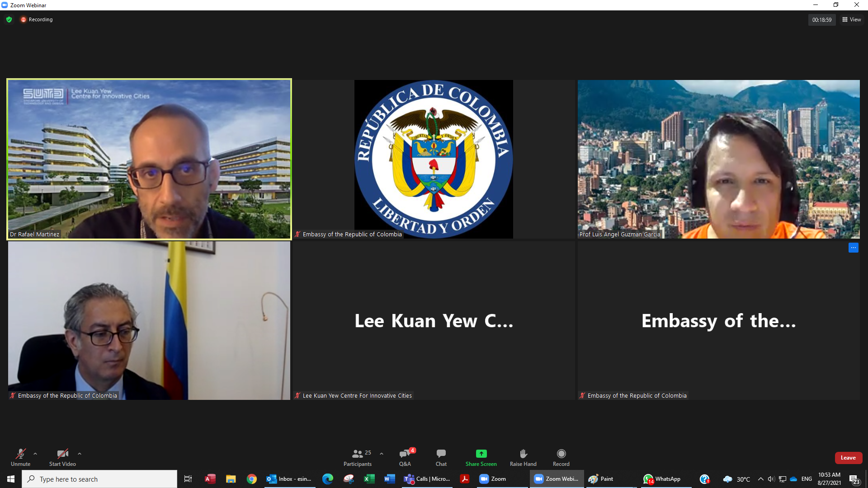The height and width of the screenshot is (488, 868).
Task: Click the red Recording indicator
Action: click(x=37, y=19)
